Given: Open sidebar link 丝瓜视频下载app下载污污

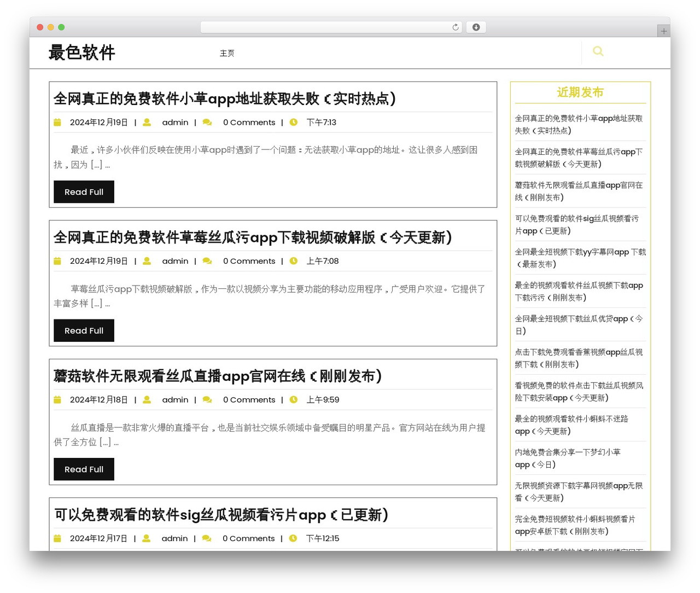Looking at the screenshot, I should [x=580, y=291].
